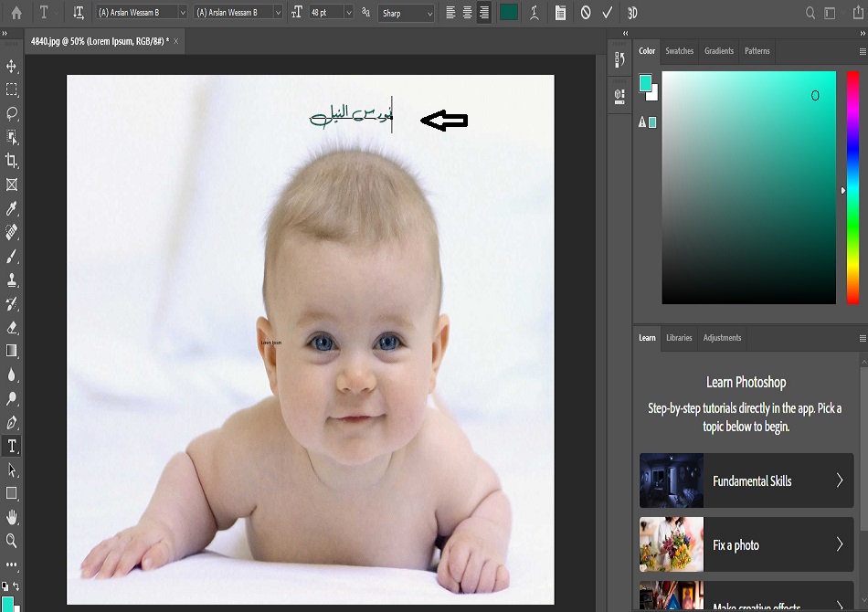Click the Create warped text icon
The width and height of the screenshot is (868, 612).
pos(535,13)
